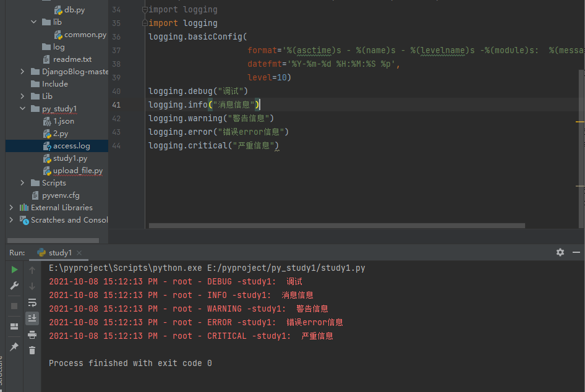This screenshot has width=585, height=392.
Task: Hide the Run tool window with minimize dash
Action: pyautogui.click(x=576, y=252)
